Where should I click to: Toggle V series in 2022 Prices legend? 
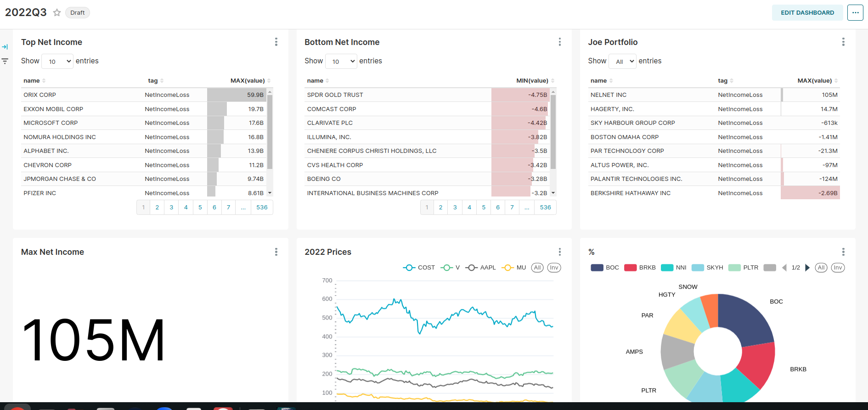(x=450, y=268)
